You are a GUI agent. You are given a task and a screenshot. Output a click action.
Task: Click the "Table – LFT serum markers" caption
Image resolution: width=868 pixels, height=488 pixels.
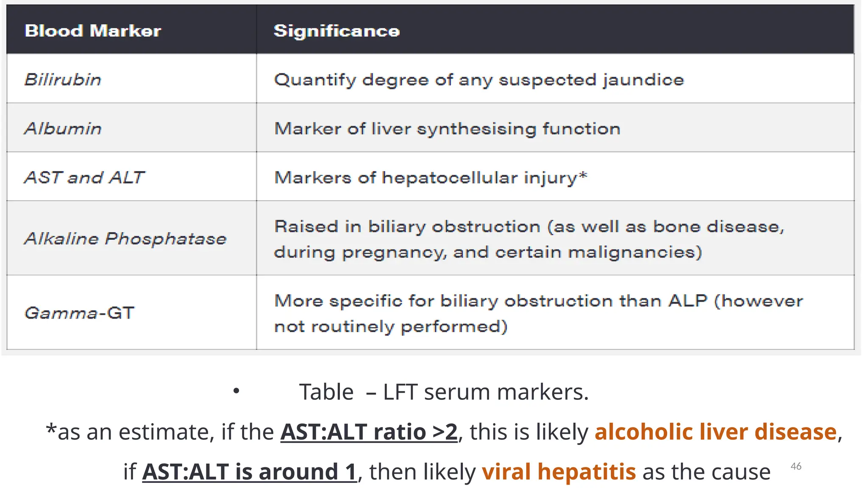click(x=443, y=392)
